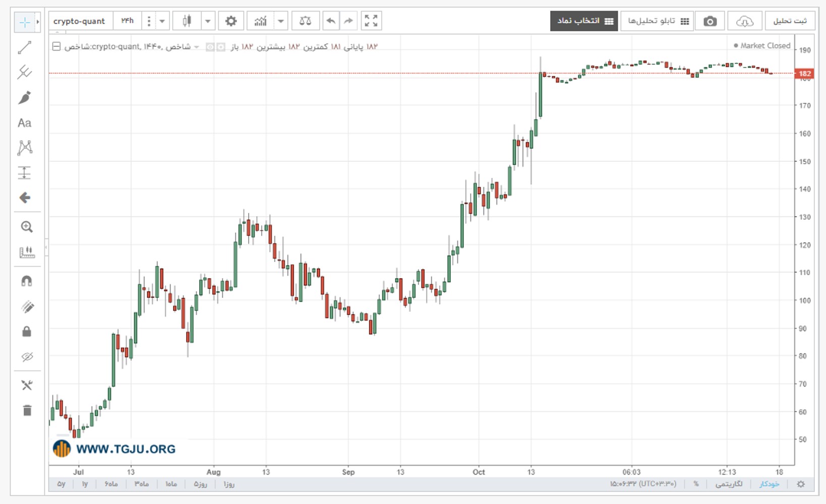Open the indicators dropdown arrow
Image resolution: width=826 pixels, height=504 pixels.
point(281,21)
